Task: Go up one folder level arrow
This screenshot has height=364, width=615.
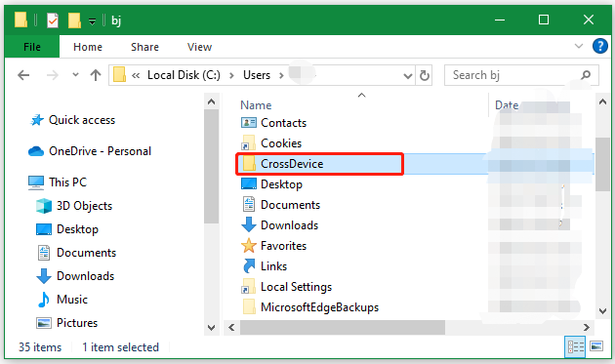Action: (x=96, y=75)
